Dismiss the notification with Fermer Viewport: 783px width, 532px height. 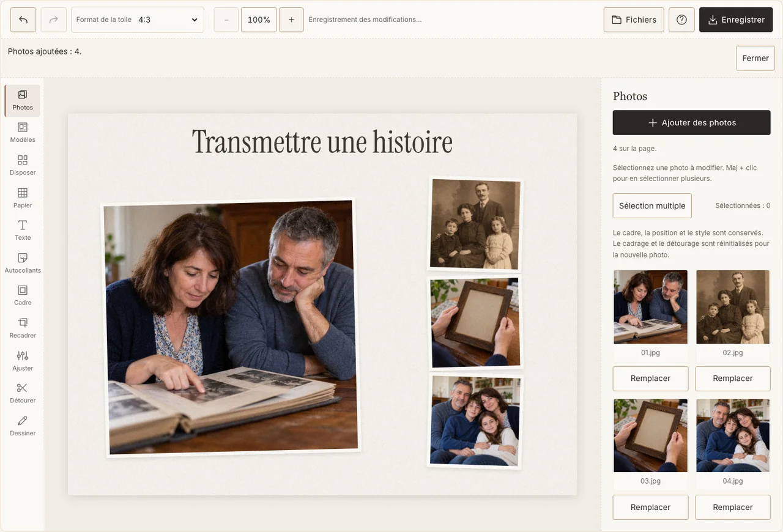coord(755,58)
